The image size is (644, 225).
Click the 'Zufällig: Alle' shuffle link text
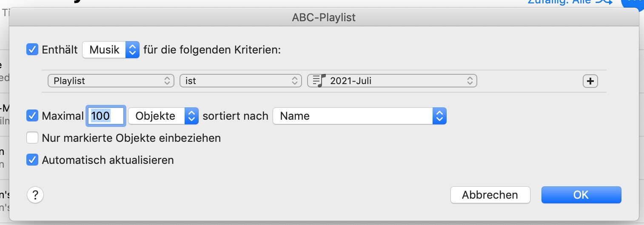click(x=559, y=2)
